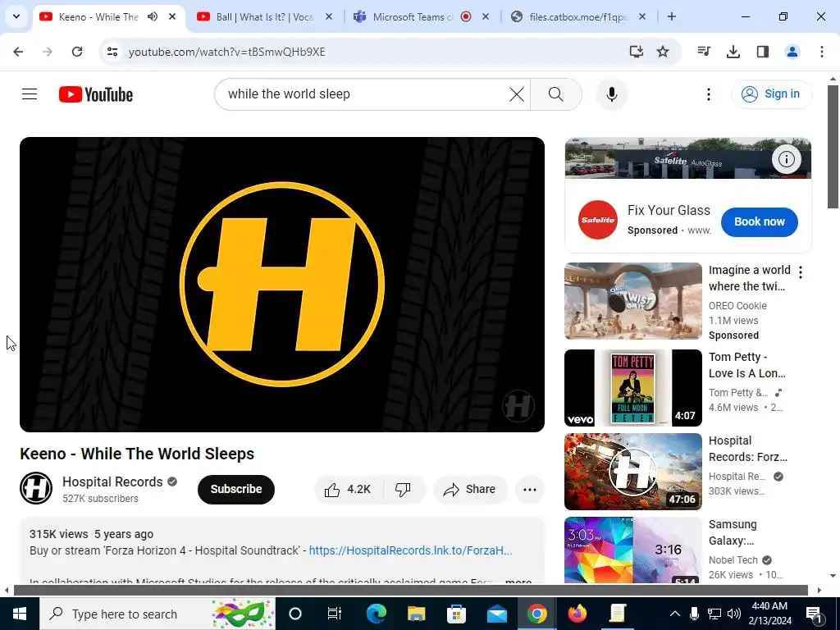Switch to files.catbox.moe tab
The width and height of the screenshot is (840, 630).
point(577,16)
